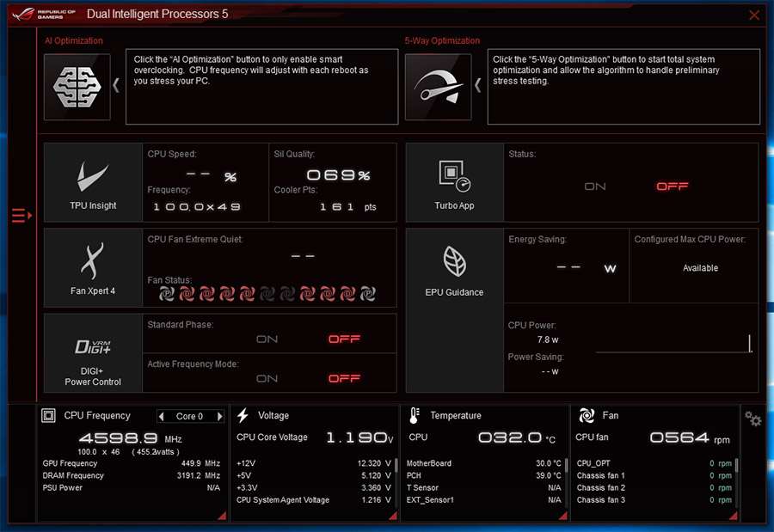Screen dimensions: 774x532
Task: Click the +5V voltage row
Action: click(313, 476)
